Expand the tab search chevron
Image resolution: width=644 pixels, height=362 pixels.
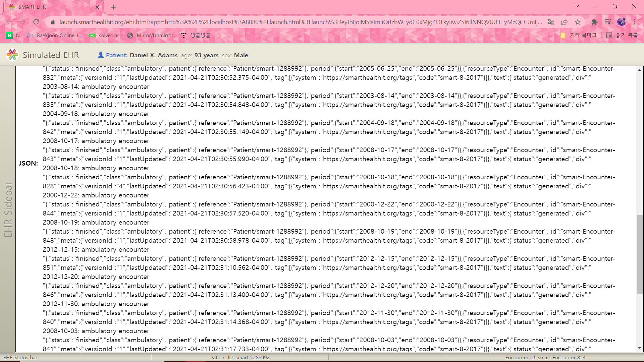coord(577,6)
